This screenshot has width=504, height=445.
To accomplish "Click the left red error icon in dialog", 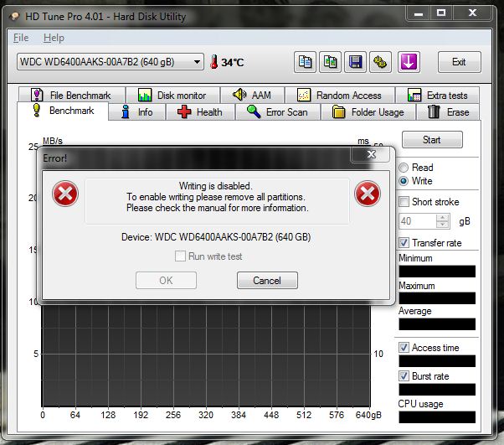I will [65, 194].
